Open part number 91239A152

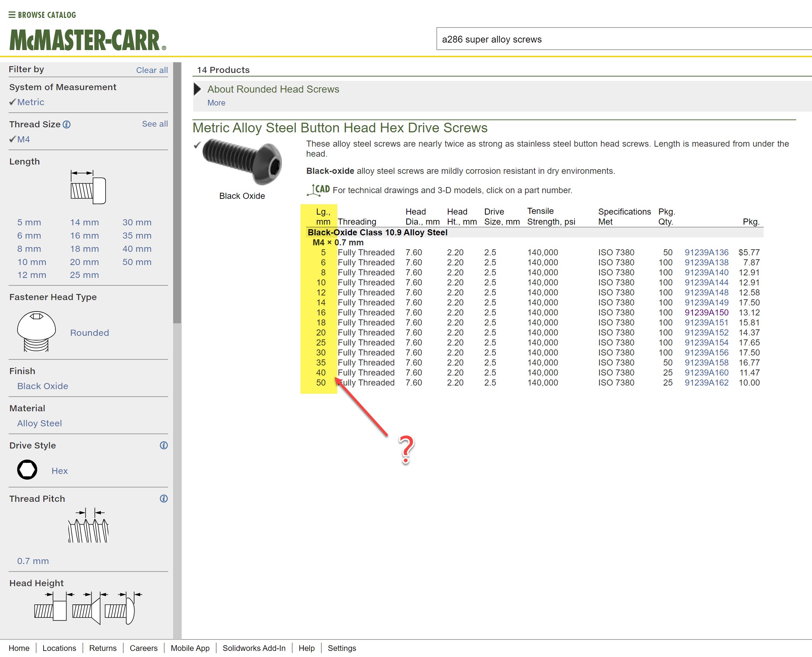point(706,333)
